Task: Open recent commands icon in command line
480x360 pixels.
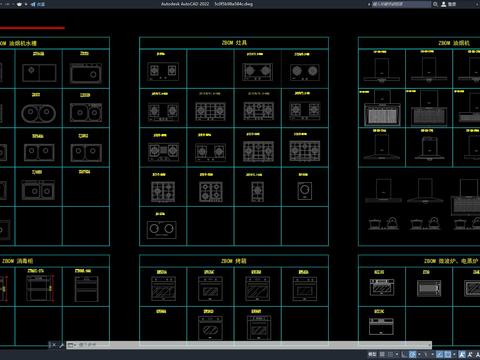Action: click(71, 345)
